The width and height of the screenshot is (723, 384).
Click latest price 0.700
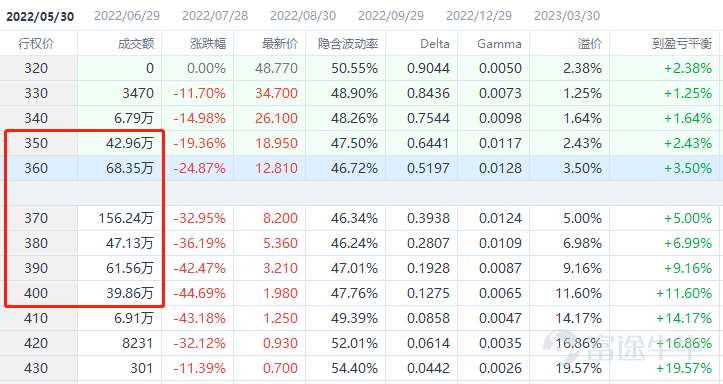(x=280, y=368)
